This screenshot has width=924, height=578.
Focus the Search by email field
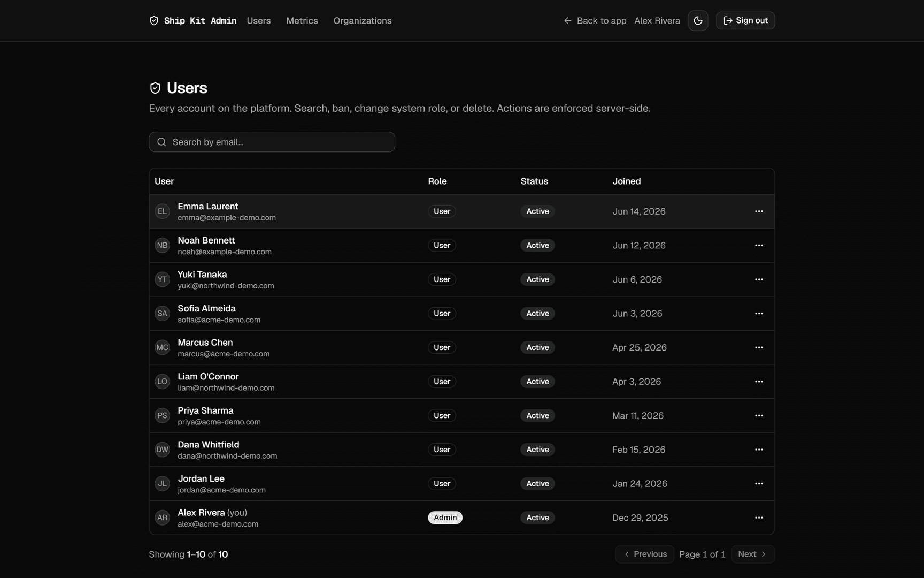pyautogui.click(x=272, y=142)
